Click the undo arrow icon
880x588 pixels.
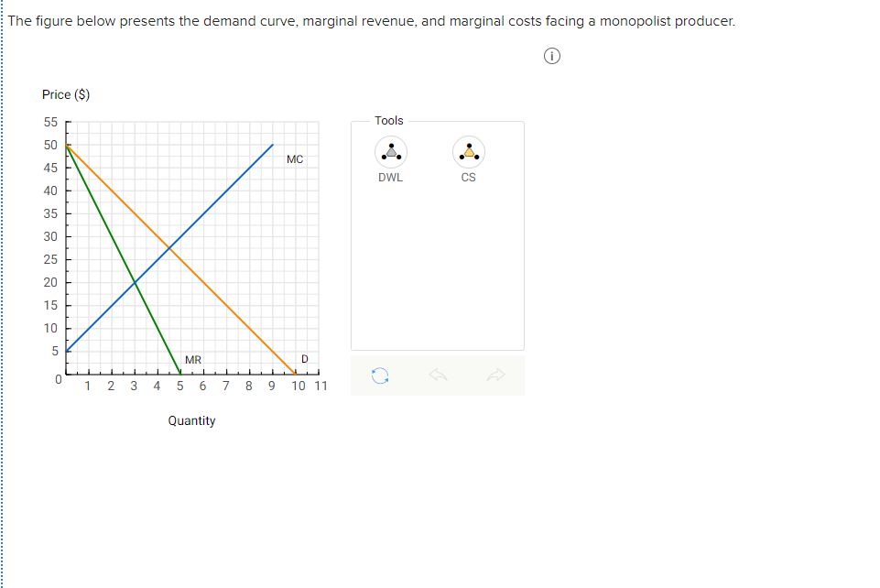click(x=438, y=375)
